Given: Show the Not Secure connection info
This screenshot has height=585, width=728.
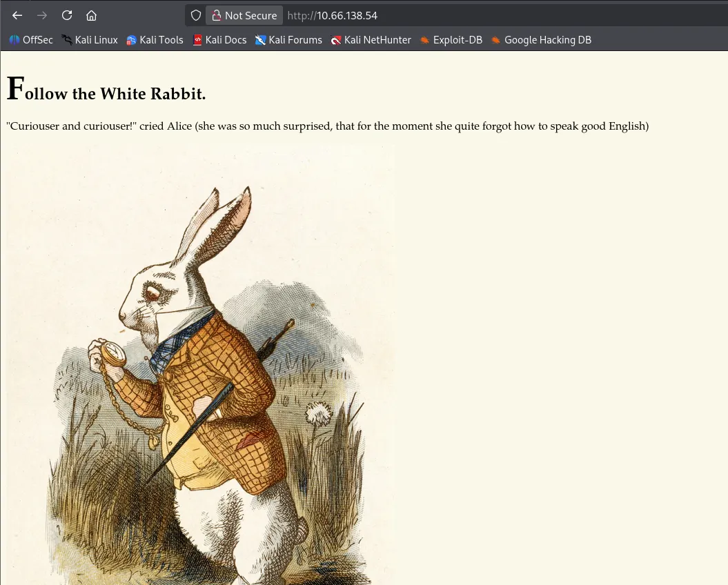Looking at the screenshot, I should tap(244, 15).
